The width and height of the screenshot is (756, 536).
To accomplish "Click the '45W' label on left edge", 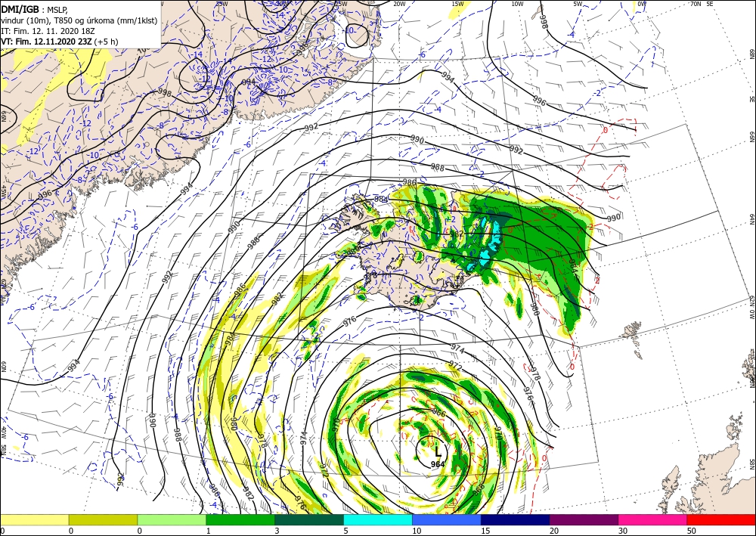I will 3,191.
